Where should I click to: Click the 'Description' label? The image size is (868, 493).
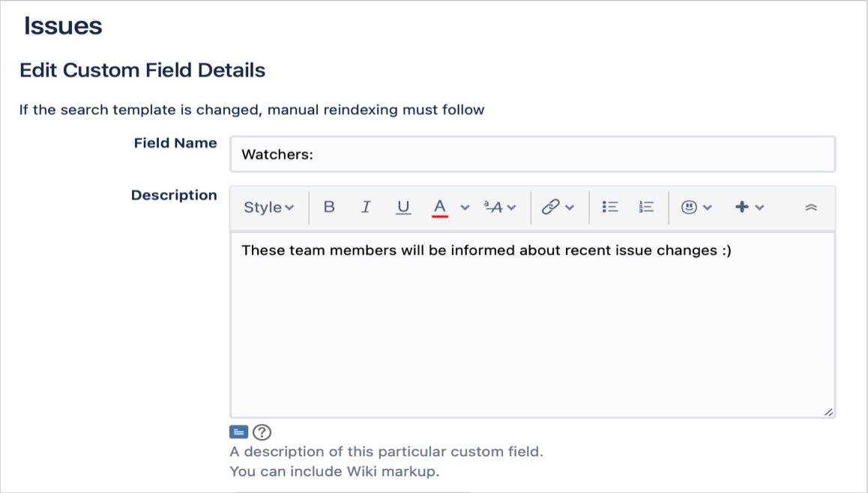coord(174,196)
